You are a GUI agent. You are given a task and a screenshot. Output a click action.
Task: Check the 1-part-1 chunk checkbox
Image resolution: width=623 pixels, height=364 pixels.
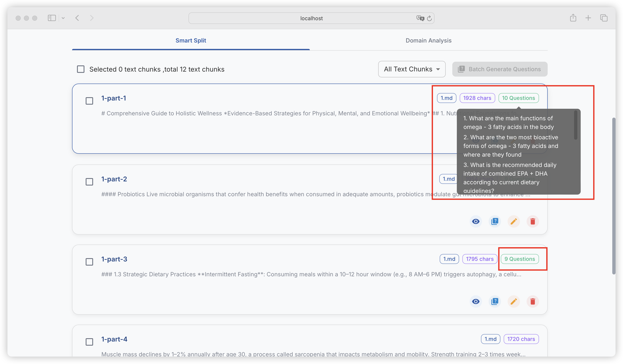pyautogui.click(x=89, y=101)
